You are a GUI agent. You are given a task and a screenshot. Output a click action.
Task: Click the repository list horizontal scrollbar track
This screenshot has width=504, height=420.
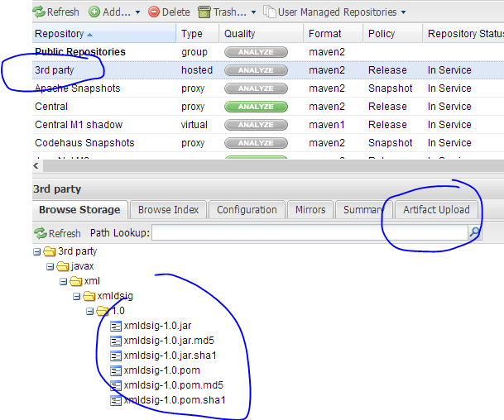click(x=273, y=166)
